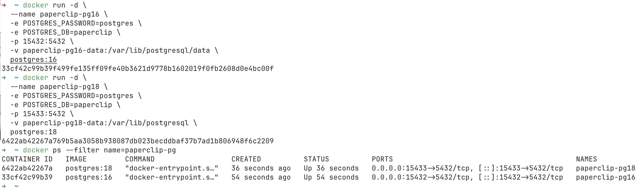Click the -p 15433:5432 port mapping argument
The image size is (644, 195).
pos(38,114)
